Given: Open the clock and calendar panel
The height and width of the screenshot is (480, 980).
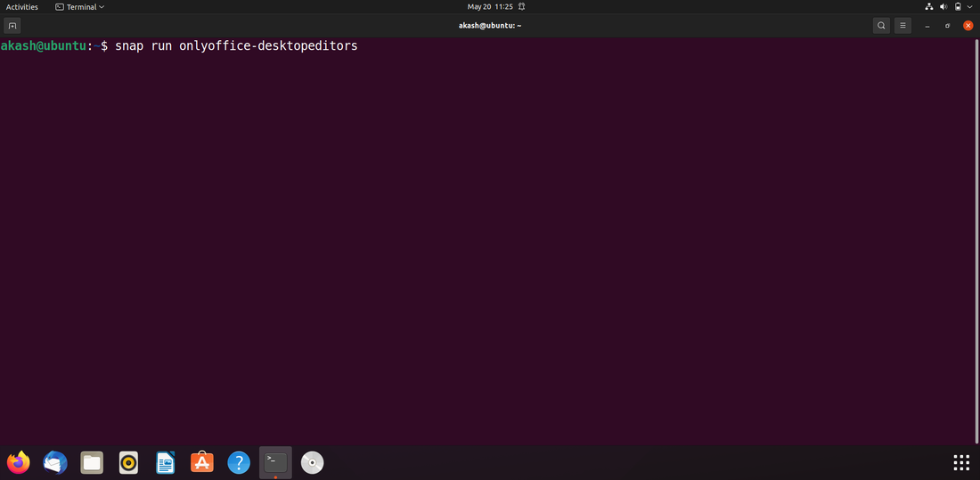Looking at the screenshot, I should click(490, 7).
